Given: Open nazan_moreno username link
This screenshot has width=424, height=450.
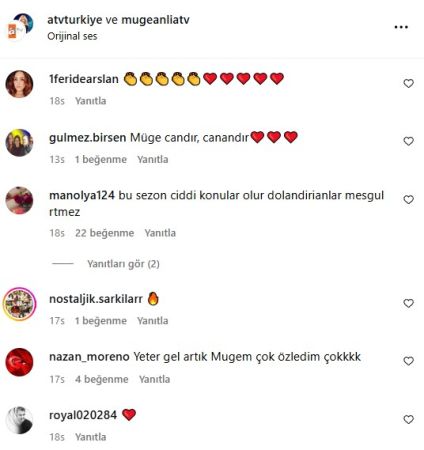Looking at the screenshot, I should coord(89,357).
